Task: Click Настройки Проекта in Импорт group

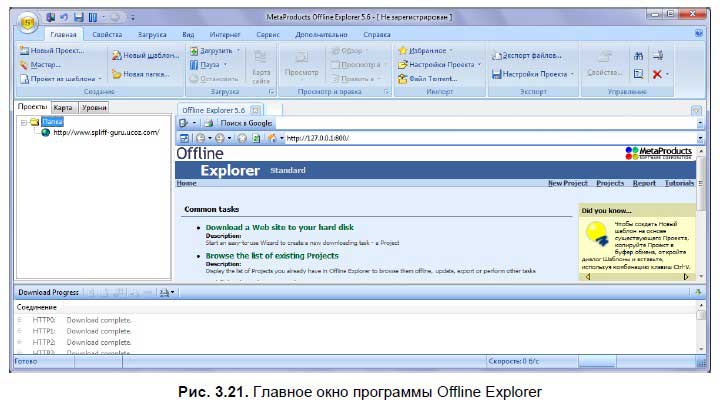Action: click(x=439, y=65)
